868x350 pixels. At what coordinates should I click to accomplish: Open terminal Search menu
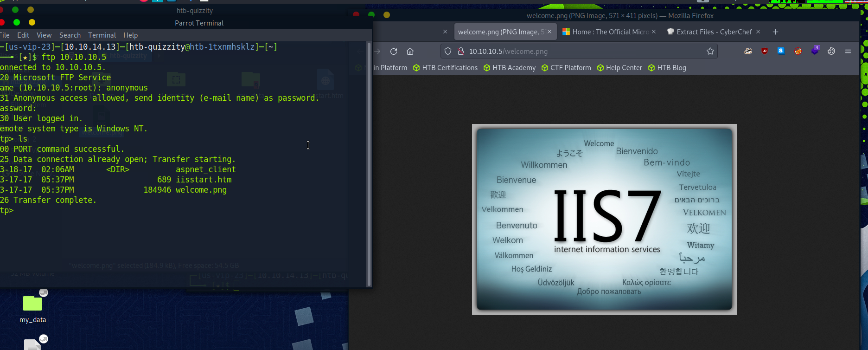(x=70, y=35)
